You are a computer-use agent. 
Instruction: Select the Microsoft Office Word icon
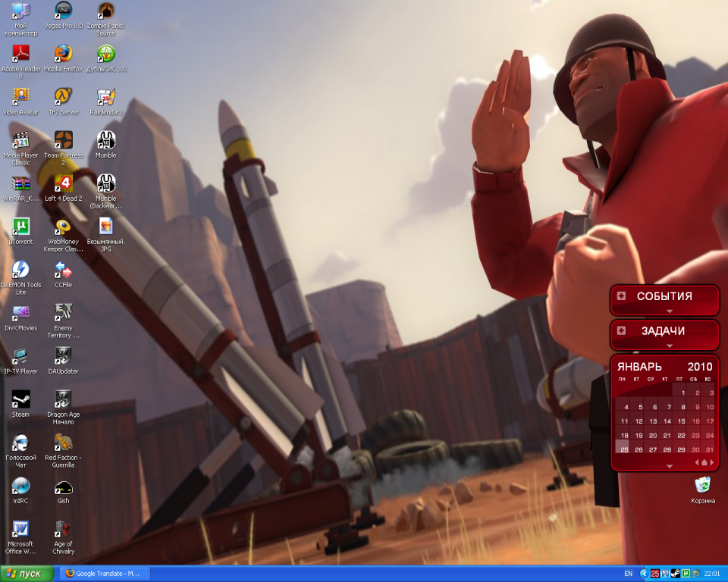click(x=20, y=537)
